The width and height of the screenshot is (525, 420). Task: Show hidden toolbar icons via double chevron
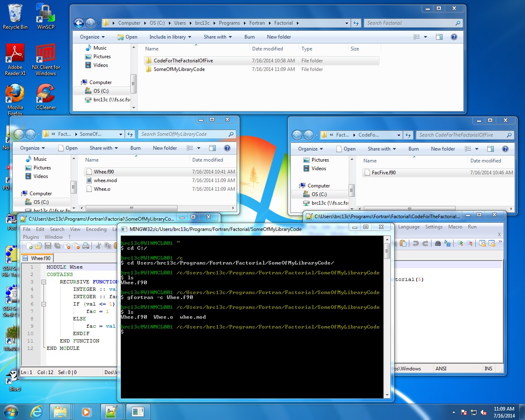click(x=500, y=242)
